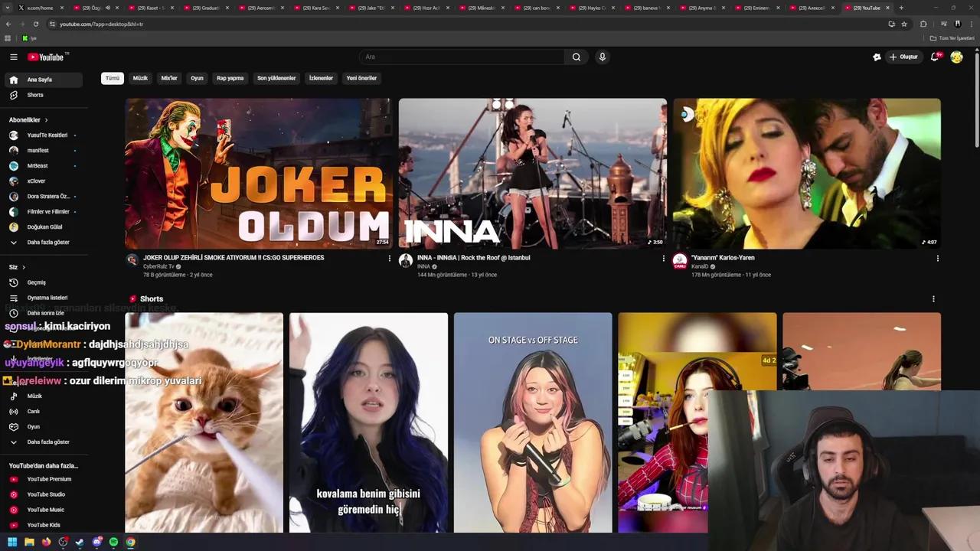Open YouTube Kids link

42,525
